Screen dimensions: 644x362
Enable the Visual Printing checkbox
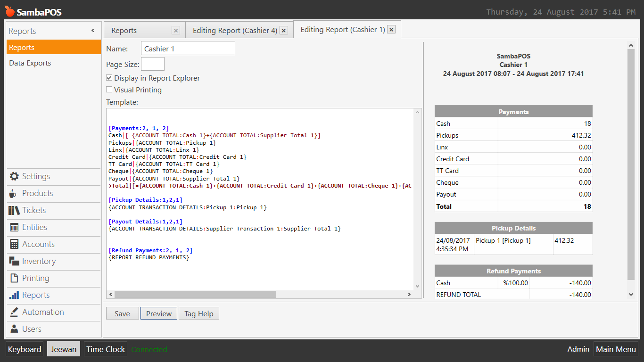tap(109, 90)
